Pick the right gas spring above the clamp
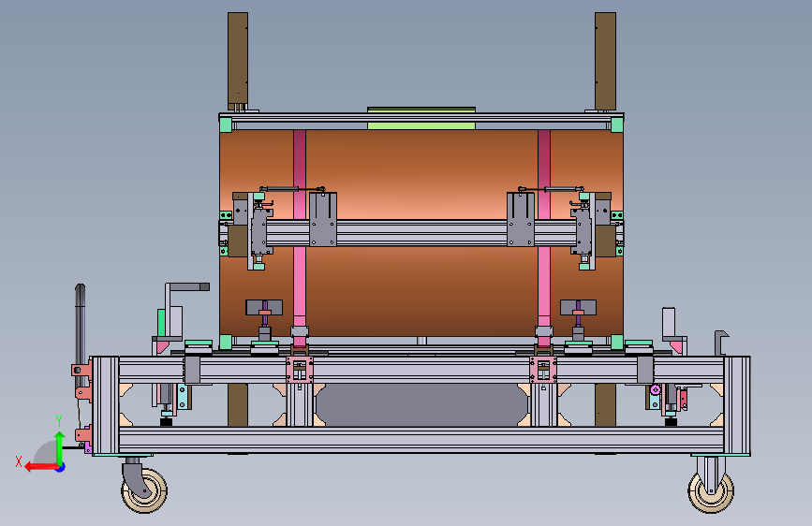This screenshot has height=526, width=812. pos(551,189)
